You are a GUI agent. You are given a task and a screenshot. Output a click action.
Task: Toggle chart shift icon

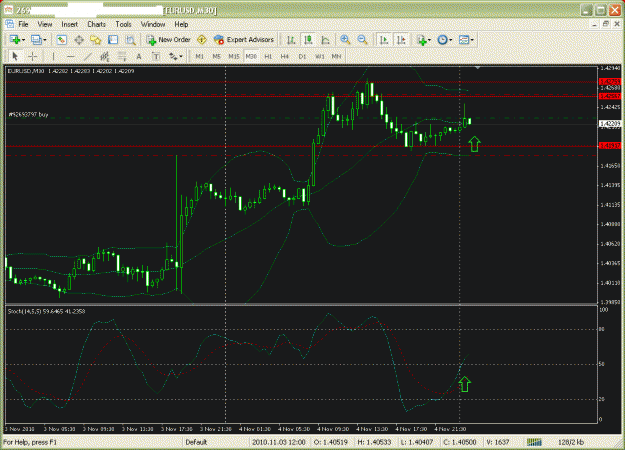(401, 40)
